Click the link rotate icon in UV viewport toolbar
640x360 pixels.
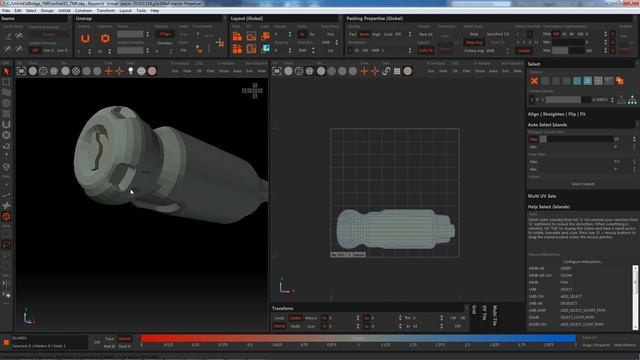pyautogui.click(x=386, y=71)
